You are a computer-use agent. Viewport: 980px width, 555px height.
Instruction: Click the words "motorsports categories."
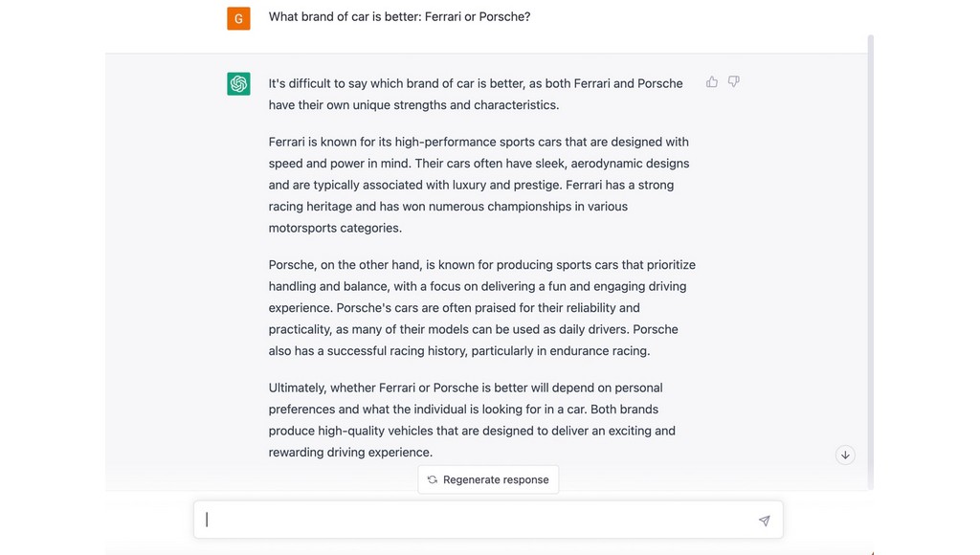point(335,228)
